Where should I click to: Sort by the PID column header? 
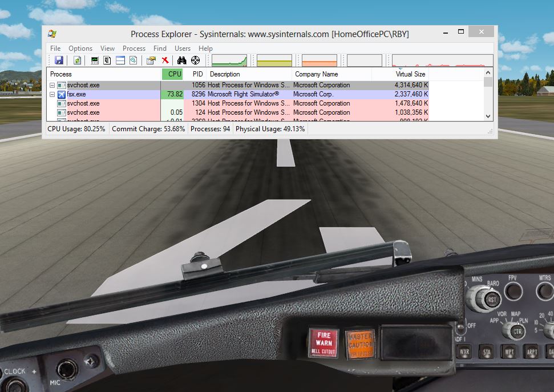pos(195,74)
